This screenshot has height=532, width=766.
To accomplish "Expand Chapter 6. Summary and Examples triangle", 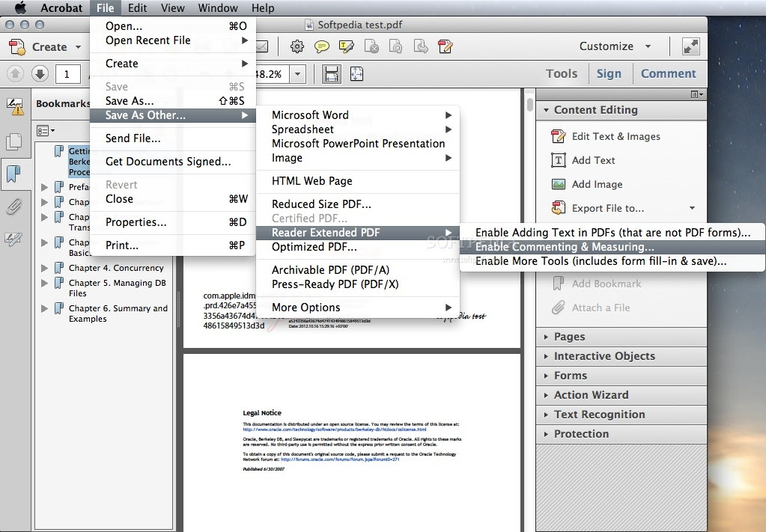I will [44, 308].
